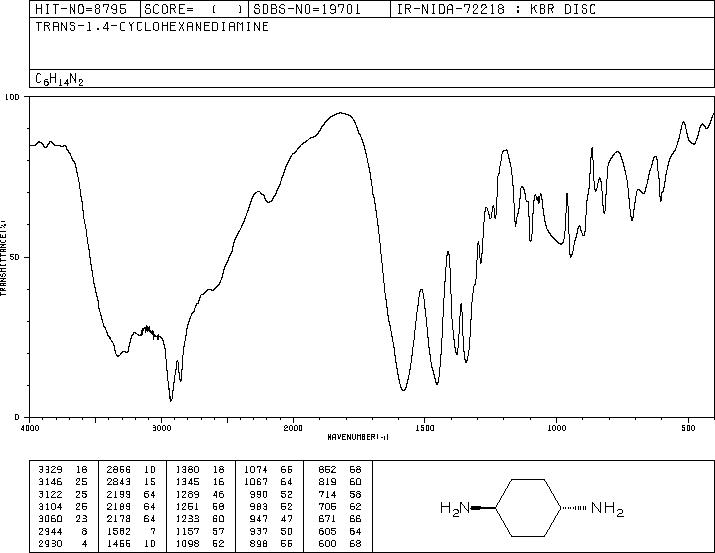Select peak table entry 3104

coord(51,506)
